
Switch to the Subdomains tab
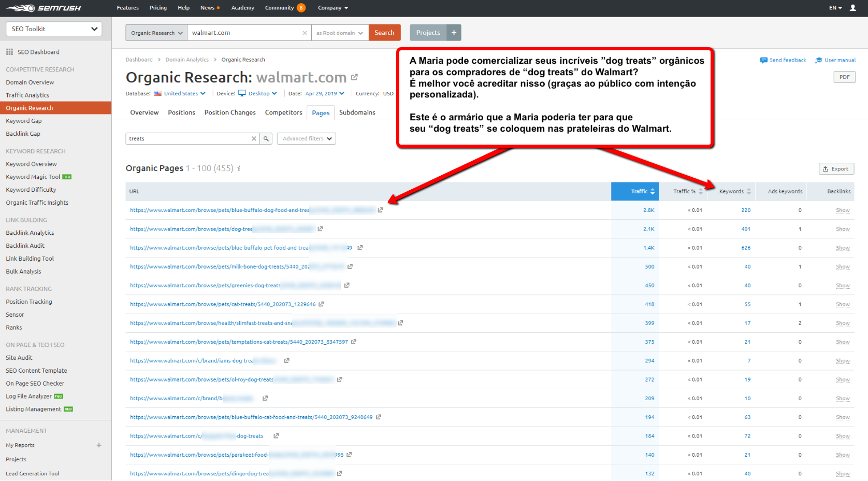(x=357, y=112)
